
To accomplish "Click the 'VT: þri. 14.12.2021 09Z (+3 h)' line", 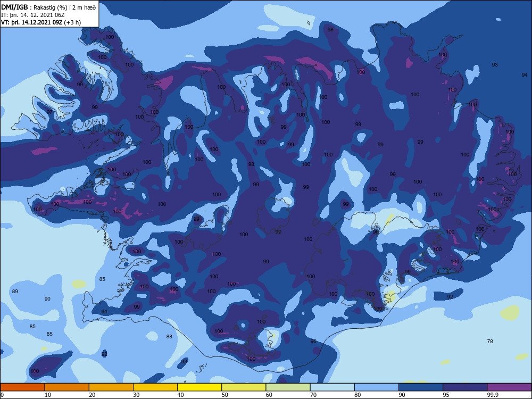I will pyautogui.click(x=41, y=22).
